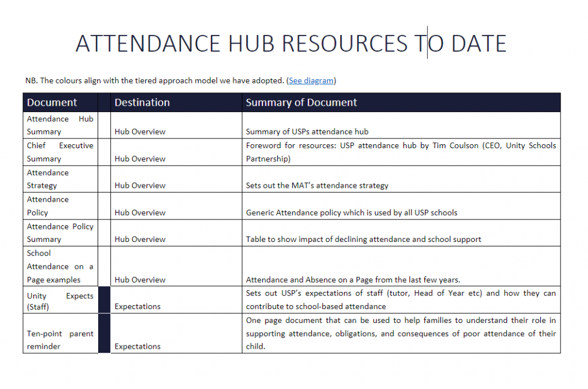
Task: Click 'Expectations' in Ten-point parent reminder row
Action: click(x=138, y=346)
